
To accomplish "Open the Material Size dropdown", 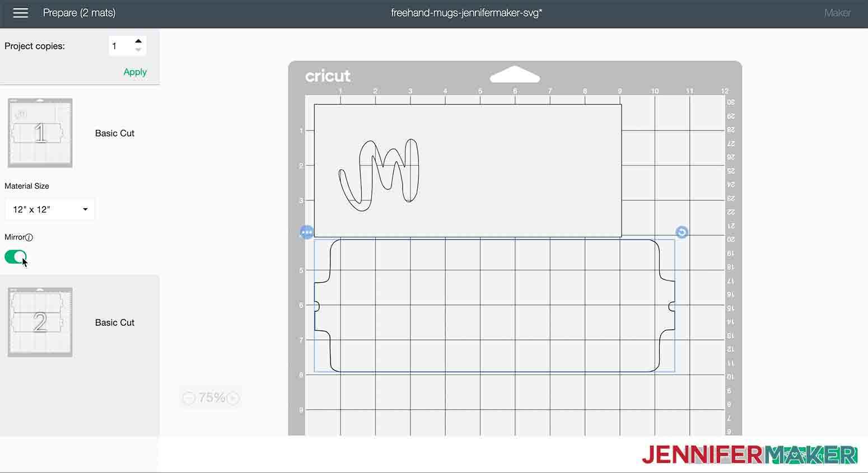I will coord(50,209).
